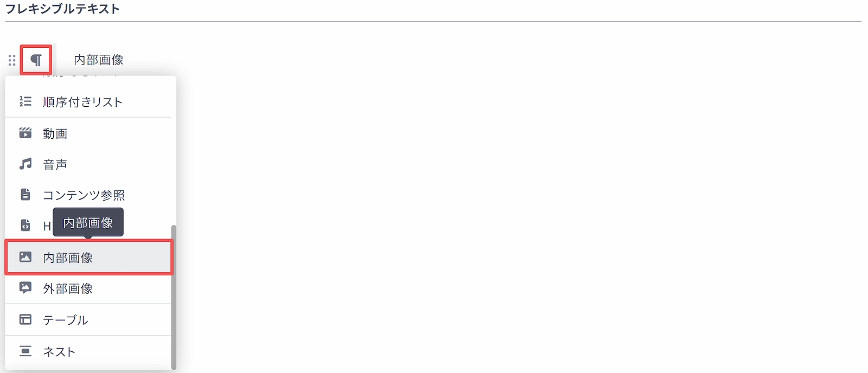Image resolution: width=868 pixels, height=373 pixels.
Task: Click the table layout icon
Action: click(25, 319)
